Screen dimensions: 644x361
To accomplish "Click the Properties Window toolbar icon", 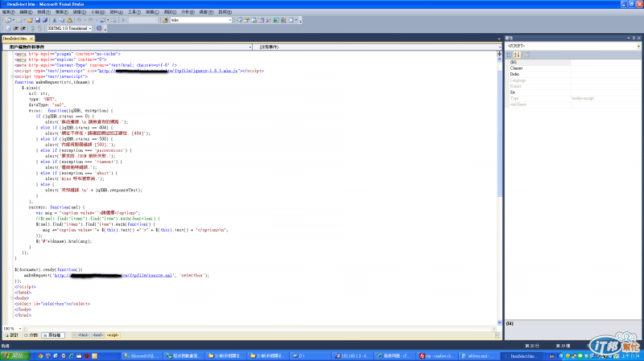I will 246,20.
